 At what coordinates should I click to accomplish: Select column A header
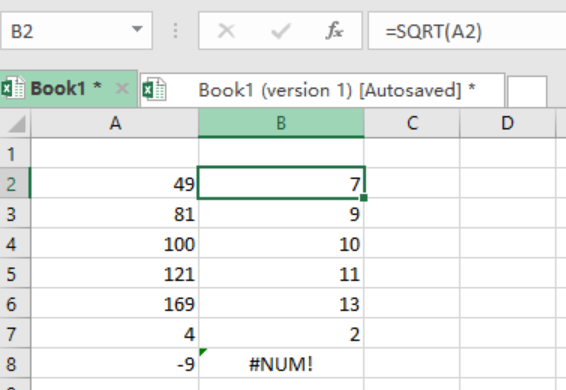pyautogui.click(x=115, y=123)
